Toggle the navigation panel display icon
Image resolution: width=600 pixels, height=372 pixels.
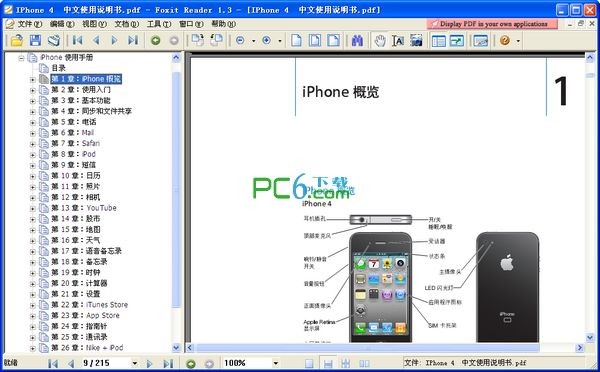[439, 41]
